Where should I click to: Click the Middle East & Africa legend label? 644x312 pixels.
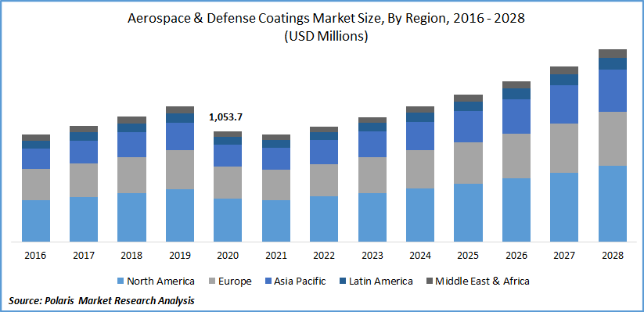click(x=482, y=282)
